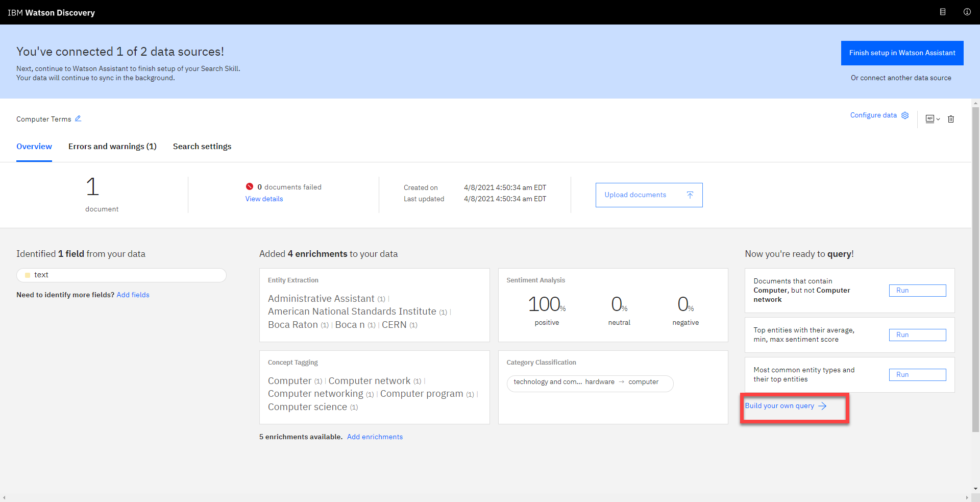Click the 0% negative sentiment value

click(685, 304)
